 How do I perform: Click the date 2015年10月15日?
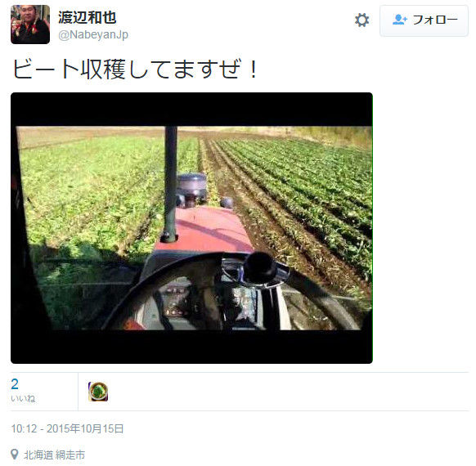click(x=85, y=428)
